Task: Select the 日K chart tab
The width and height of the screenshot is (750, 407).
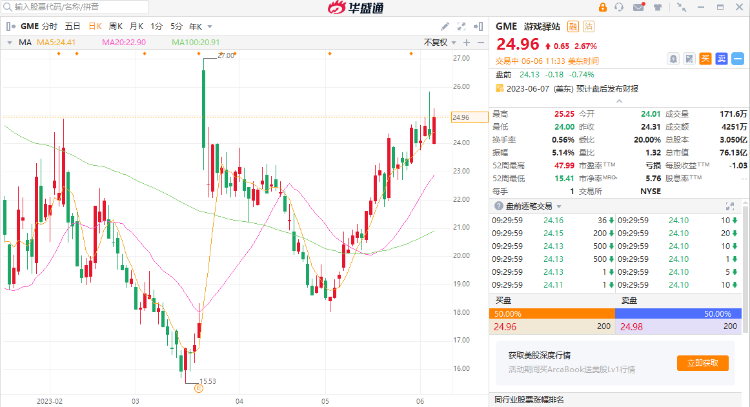Action: (95, 26)
